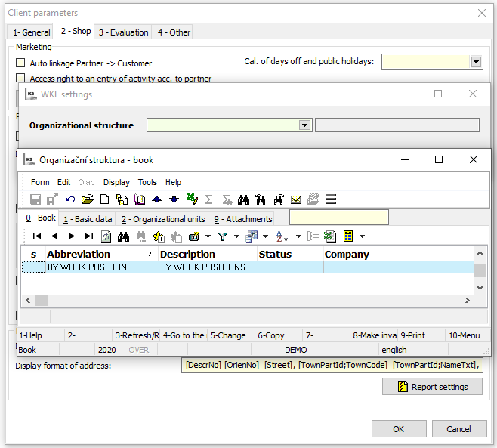Click the A-Z sort icon

282,236
